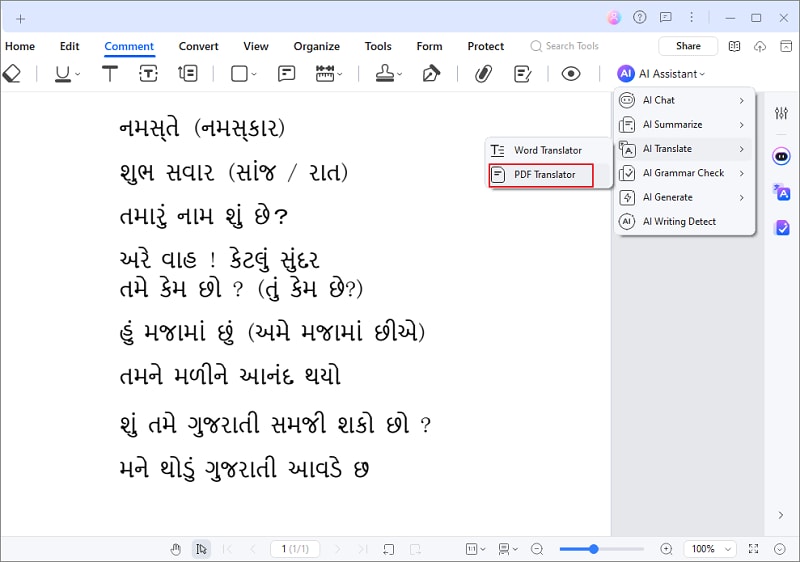The width and height of the screenshot is (800, 562).
Task: Switch to the Organize tab
Action: (x=316, y=46)
